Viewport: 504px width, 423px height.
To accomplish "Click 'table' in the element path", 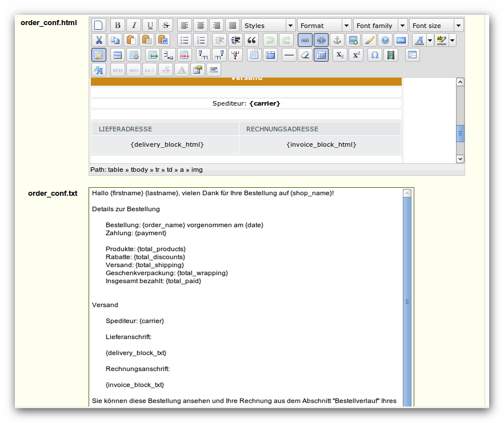I will pyautogui.click(x=115, y=170).
